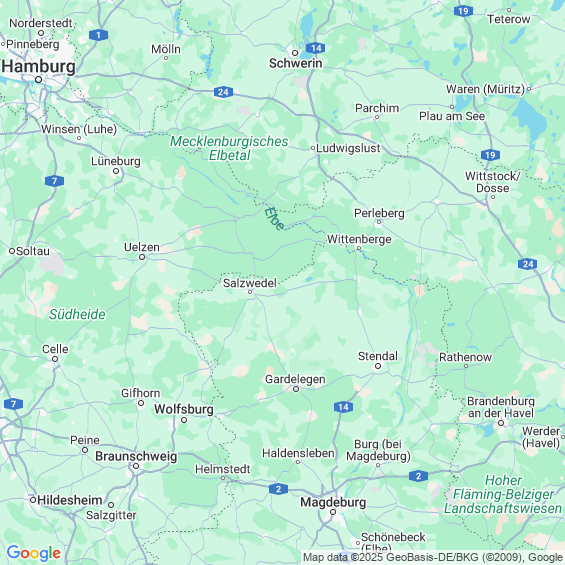Click the highway 24 shield east of Mölln
Image resolution: width=565 pixels, height=565 pixels.
223,92
